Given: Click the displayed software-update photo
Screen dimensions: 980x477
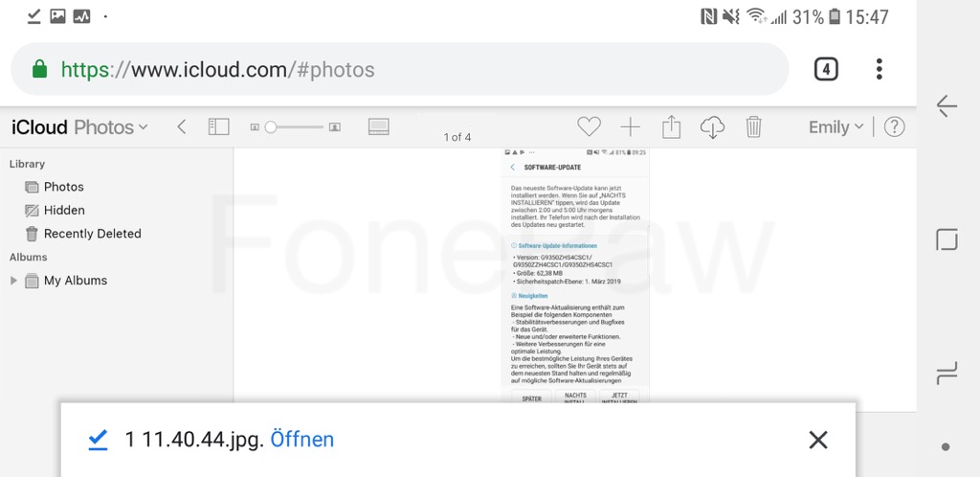Looking at the screenshot, I should tap(575, 275).
